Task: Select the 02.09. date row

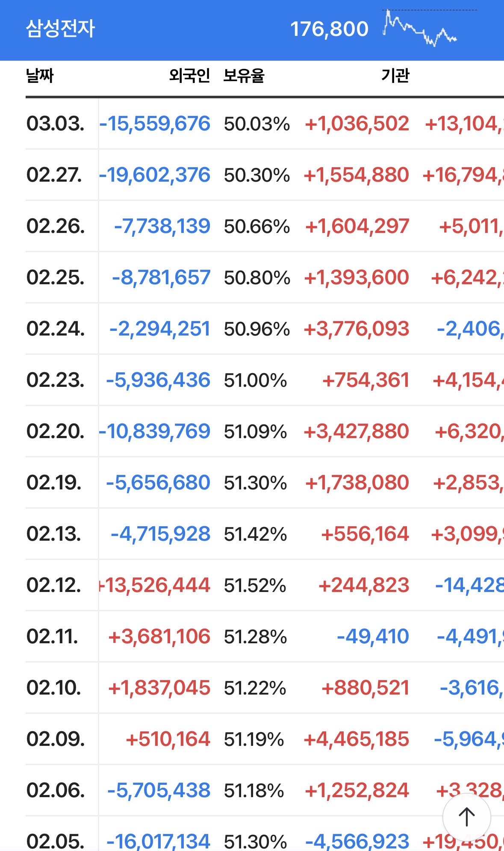Action: (x=56, y=739)
